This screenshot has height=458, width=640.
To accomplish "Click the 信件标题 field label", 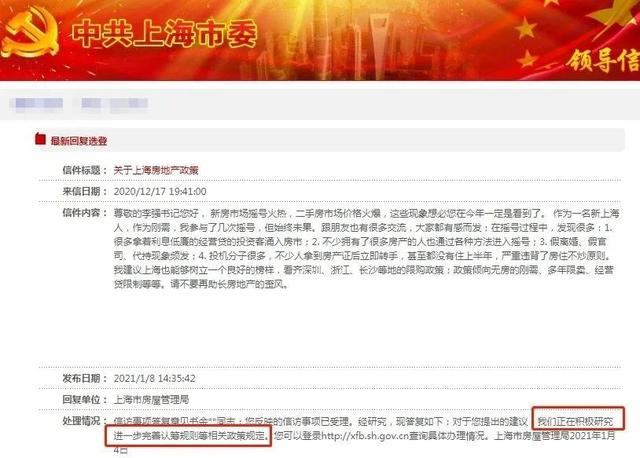I will point(85,170).
